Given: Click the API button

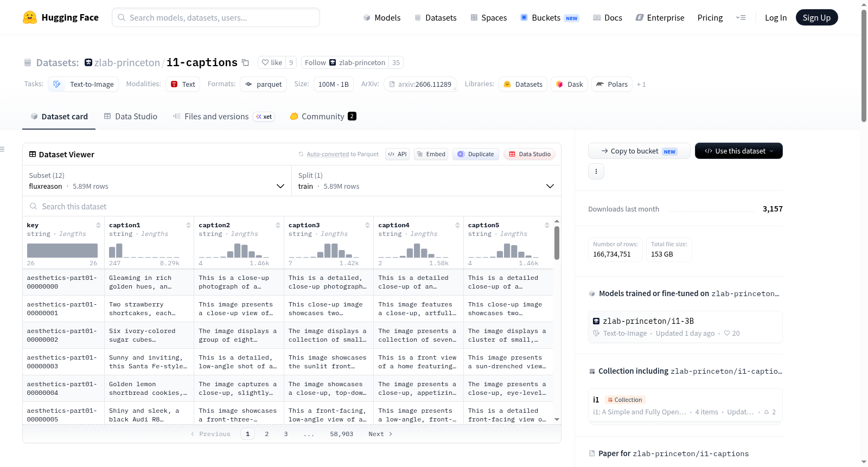Looking at the screenshot, I should point(397,154).
